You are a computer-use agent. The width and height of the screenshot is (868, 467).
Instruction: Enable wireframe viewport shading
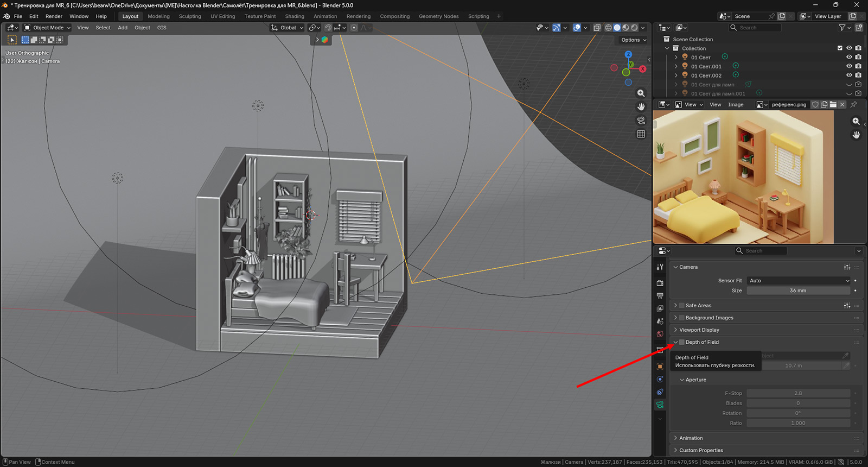pos(608,28)
